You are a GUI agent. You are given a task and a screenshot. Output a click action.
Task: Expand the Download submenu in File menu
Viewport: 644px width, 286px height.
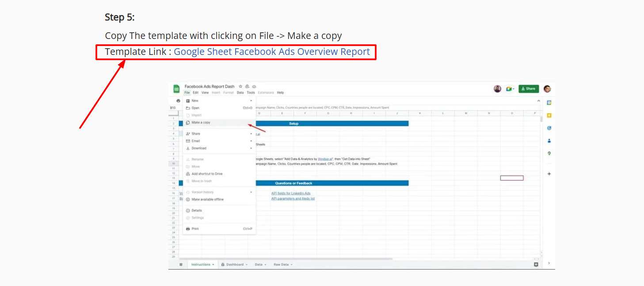[x=219, y=148]
